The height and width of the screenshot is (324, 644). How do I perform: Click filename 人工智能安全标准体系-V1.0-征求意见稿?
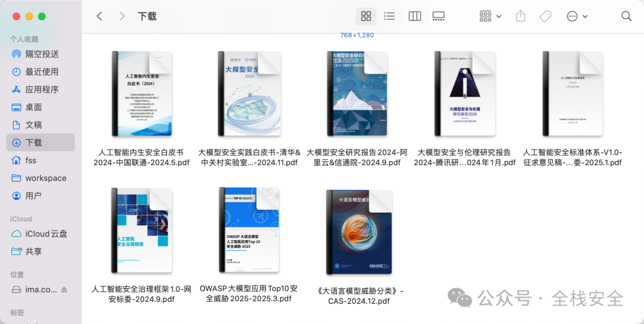pyautogui.click(x=572, y=157)
